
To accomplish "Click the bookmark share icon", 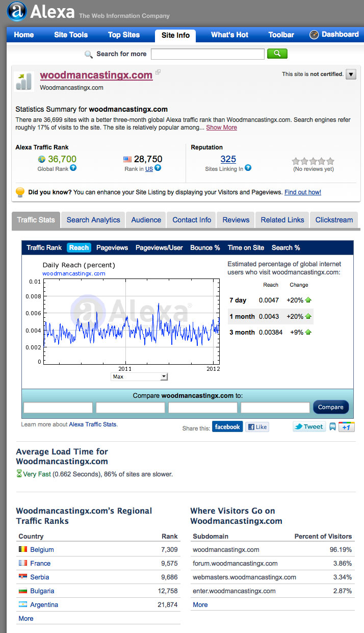I will [332, 427].
